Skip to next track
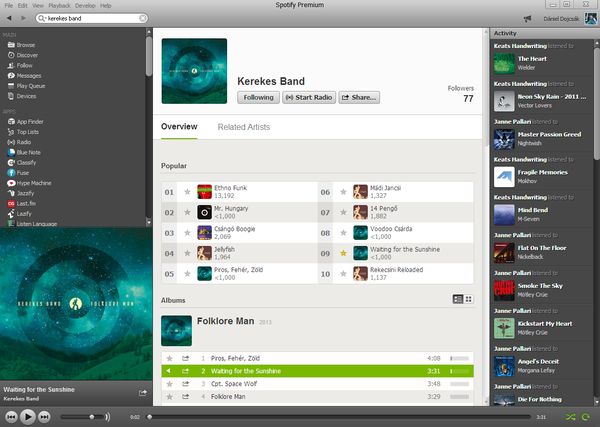 tap(44, 417)
